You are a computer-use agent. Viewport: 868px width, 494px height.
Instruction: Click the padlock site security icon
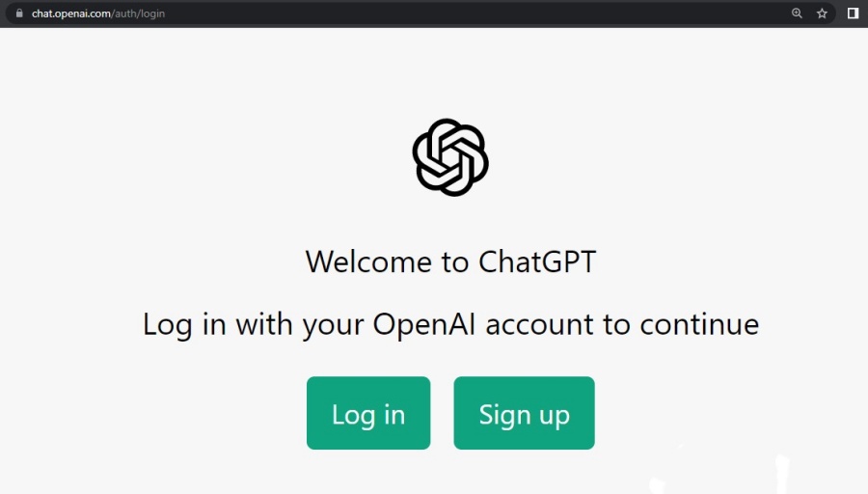[19, 14]
